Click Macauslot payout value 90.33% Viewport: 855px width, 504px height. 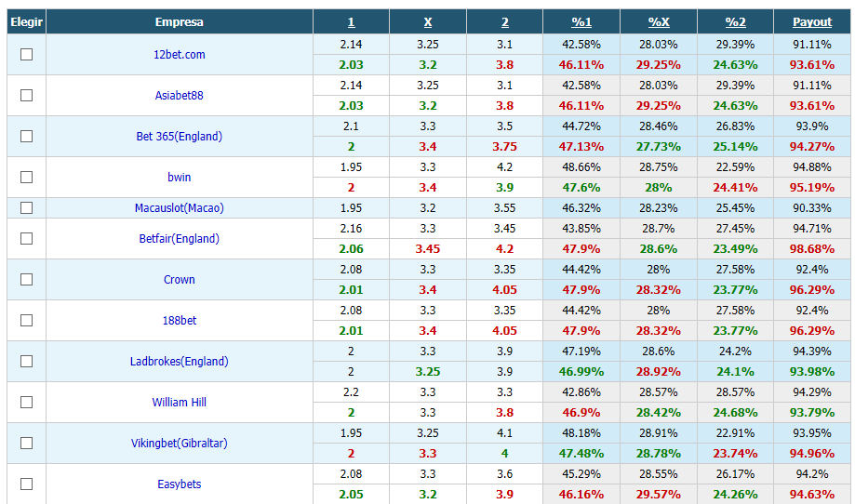pos(812,208)
